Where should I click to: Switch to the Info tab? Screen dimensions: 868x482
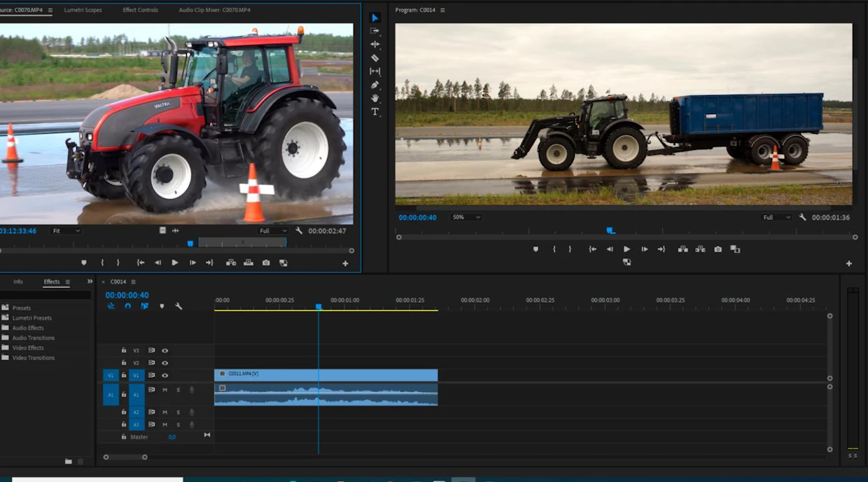pyautogui.click(x=18, y=282)
